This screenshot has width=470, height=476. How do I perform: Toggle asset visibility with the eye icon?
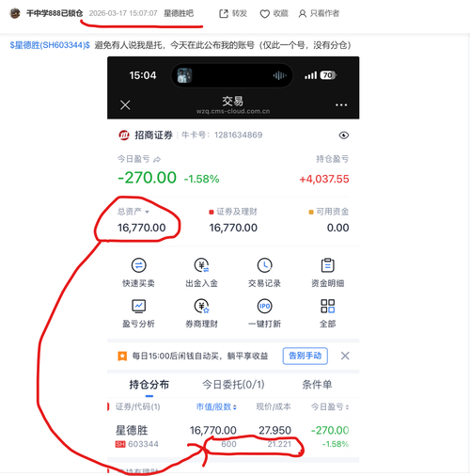tap(344, 135)
